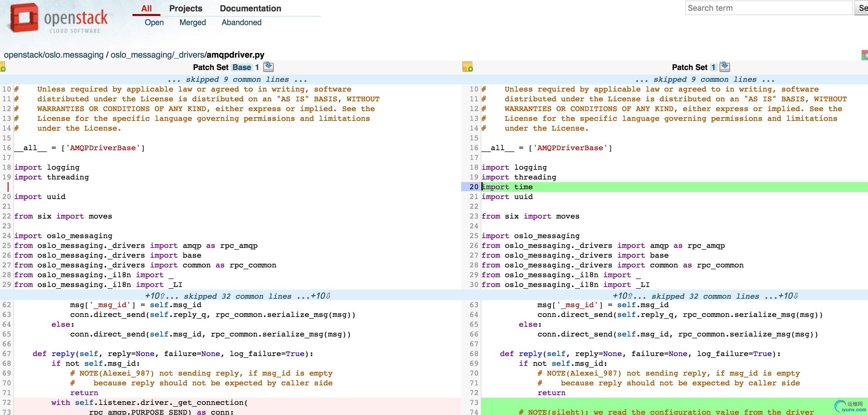Screen dimensions: 868x415
Task: Expand skipped 9 common lines on right
Action: [705, 79]
